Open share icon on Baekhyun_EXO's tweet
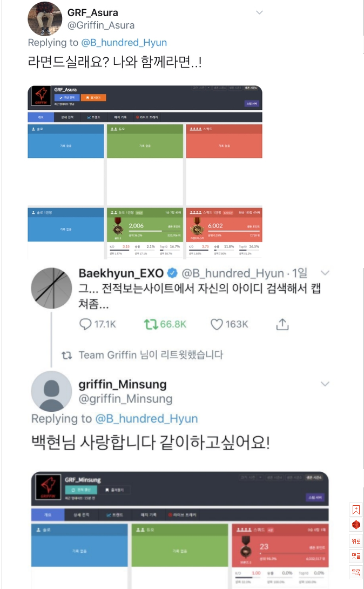The image size is (364, 589). coord(282,324)
